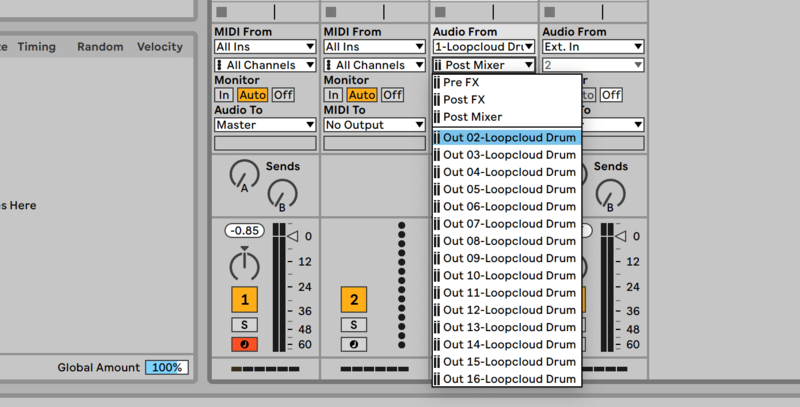This screenshot has width=800, height=407.
Task: Click the Send B knob on track 1
Action: (283, 195)
